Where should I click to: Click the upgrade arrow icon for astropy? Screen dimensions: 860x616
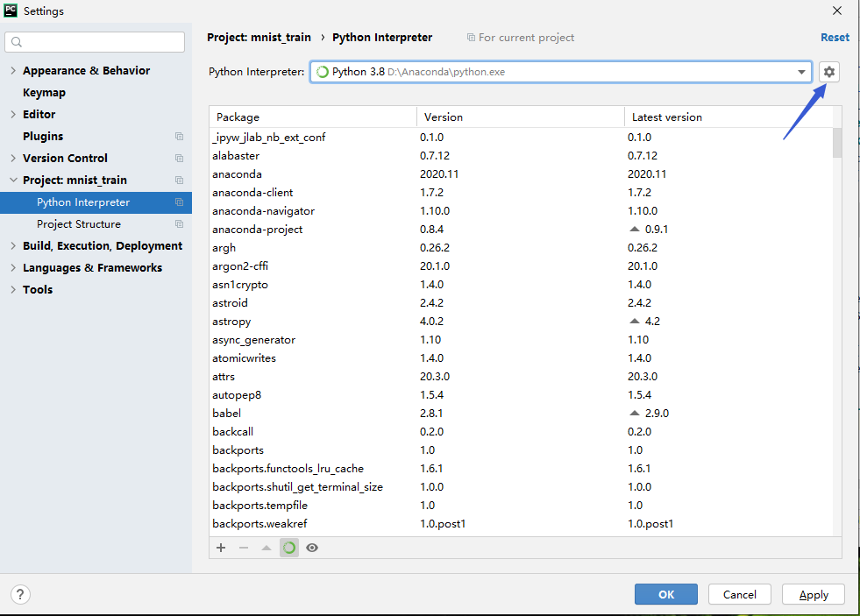635,322
